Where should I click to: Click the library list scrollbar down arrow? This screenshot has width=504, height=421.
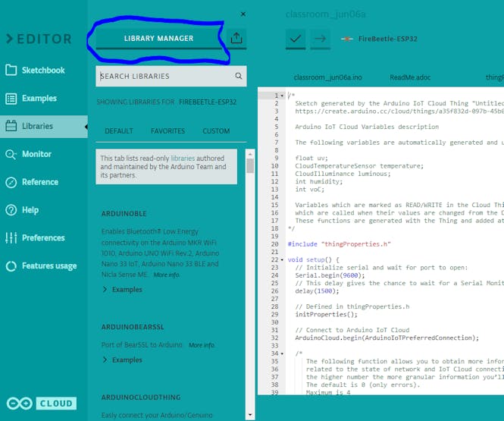click(x=250, y=415)
